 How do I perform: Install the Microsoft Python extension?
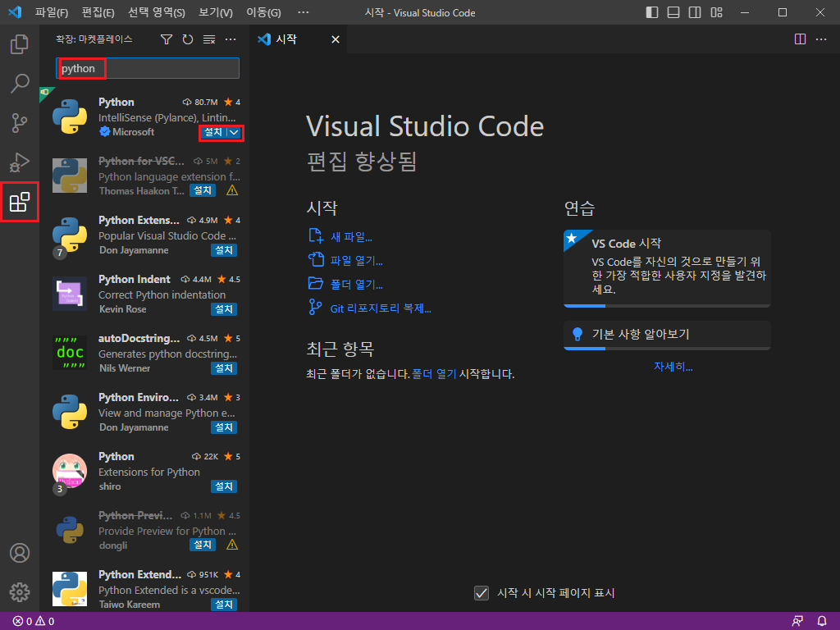214,132
